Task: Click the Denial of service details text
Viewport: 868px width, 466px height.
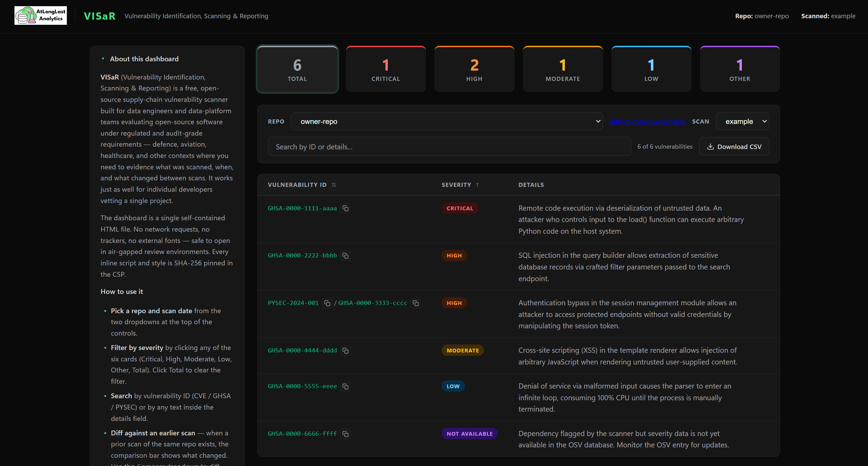Action: (625, 398)
